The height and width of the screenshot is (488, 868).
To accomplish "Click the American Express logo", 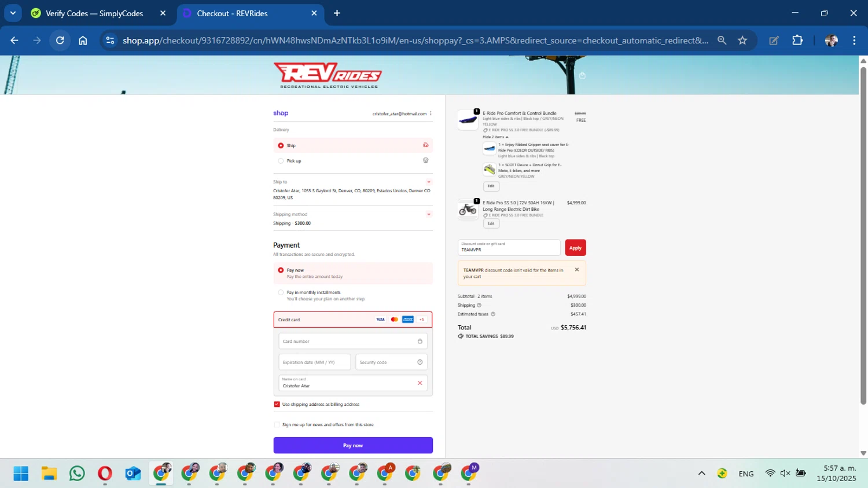I will (408, 320).
